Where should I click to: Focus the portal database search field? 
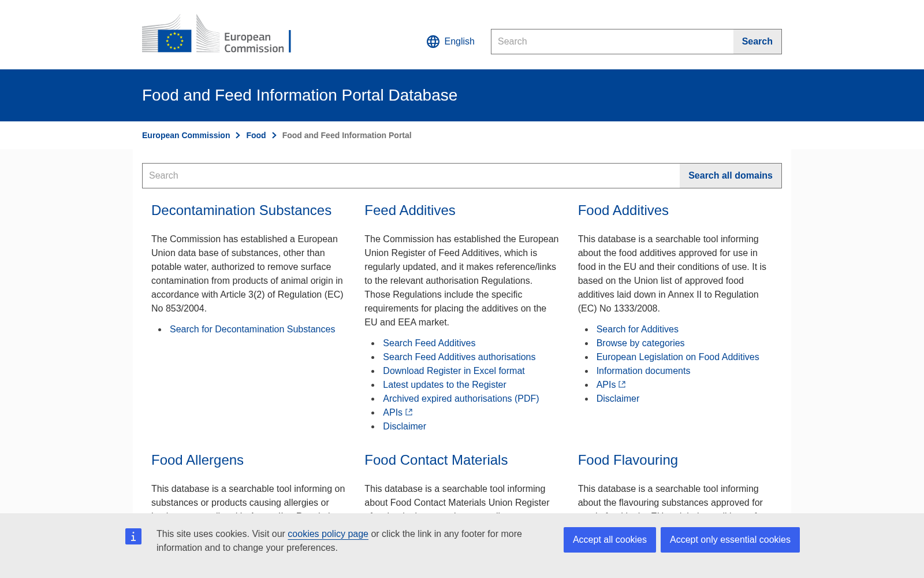(411, 176)
